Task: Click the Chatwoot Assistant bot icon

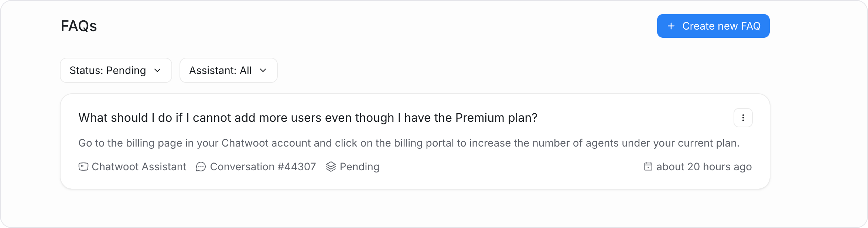Action: coord(83,167)
